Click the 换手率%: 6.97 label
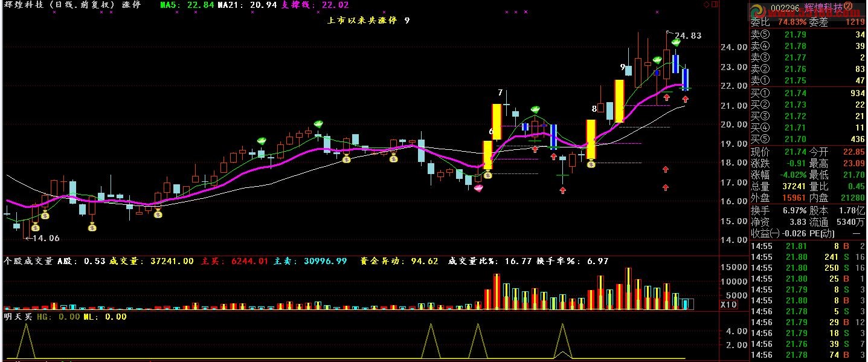Viewport: 868px width, 362px height. click(x=573, y=261)
